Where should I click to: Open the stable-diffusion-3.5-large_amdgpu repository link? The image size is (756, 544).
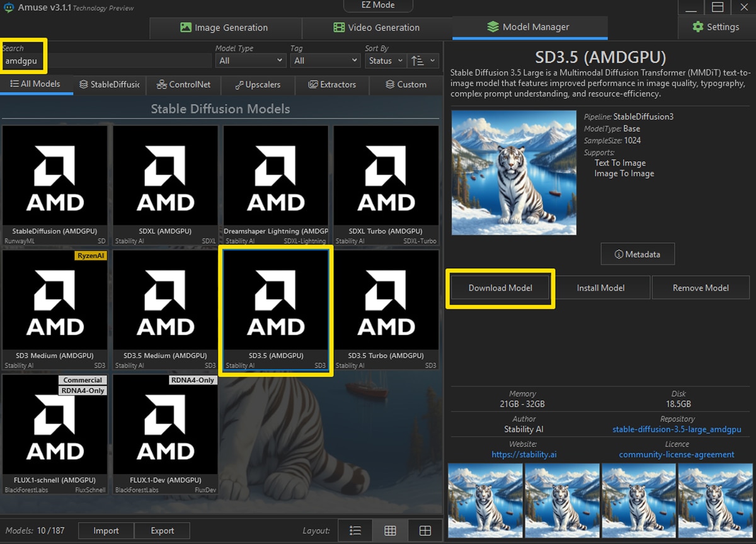click(x=677, y=429)
